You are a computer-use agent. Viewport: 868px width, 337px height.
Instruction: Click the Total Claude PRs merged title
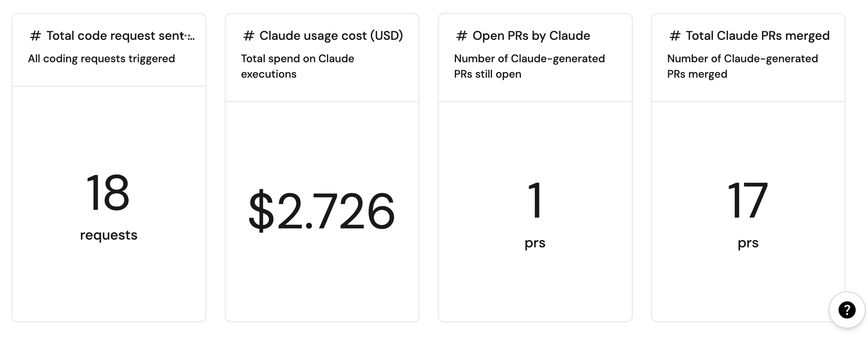click(757, 36)
